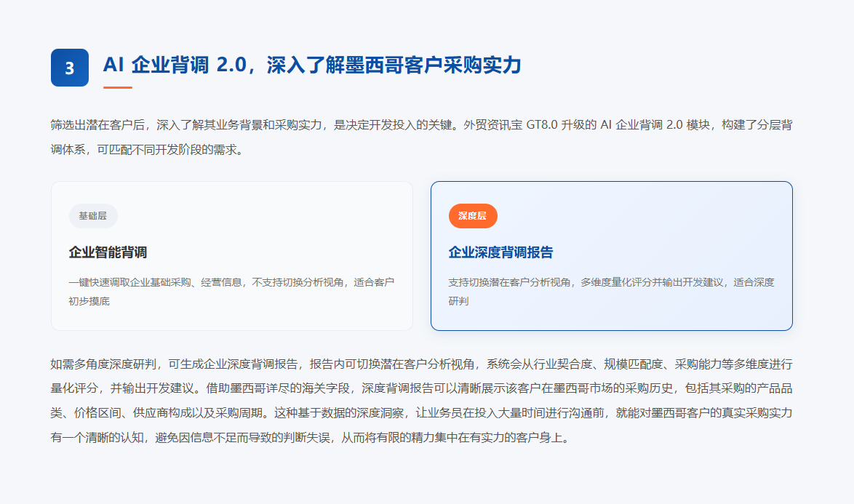Click the blue section number 3 badge
The width and height of the screenshot is (854, 504).
(x=70, y=68)
